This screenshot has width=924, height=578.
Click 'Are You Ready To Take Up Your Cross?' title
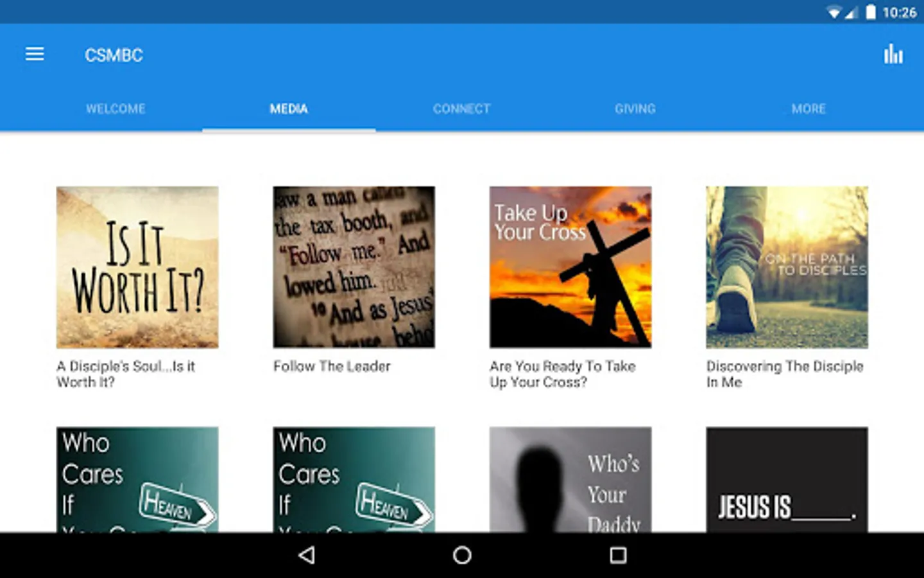[563, 374]
